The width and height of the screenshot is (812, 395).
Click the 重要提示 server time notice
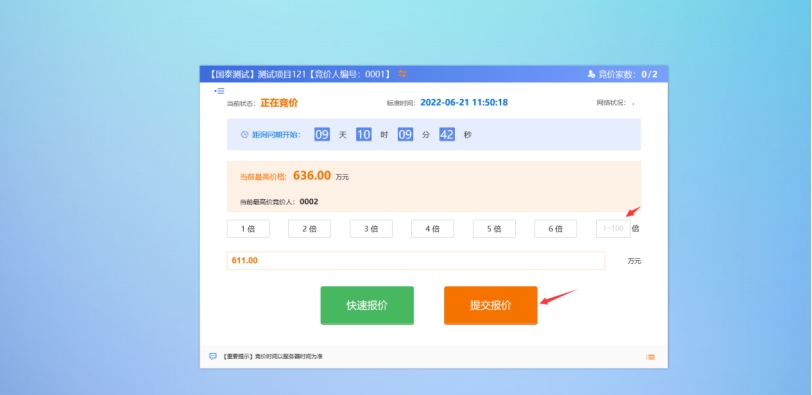point(272,357)
